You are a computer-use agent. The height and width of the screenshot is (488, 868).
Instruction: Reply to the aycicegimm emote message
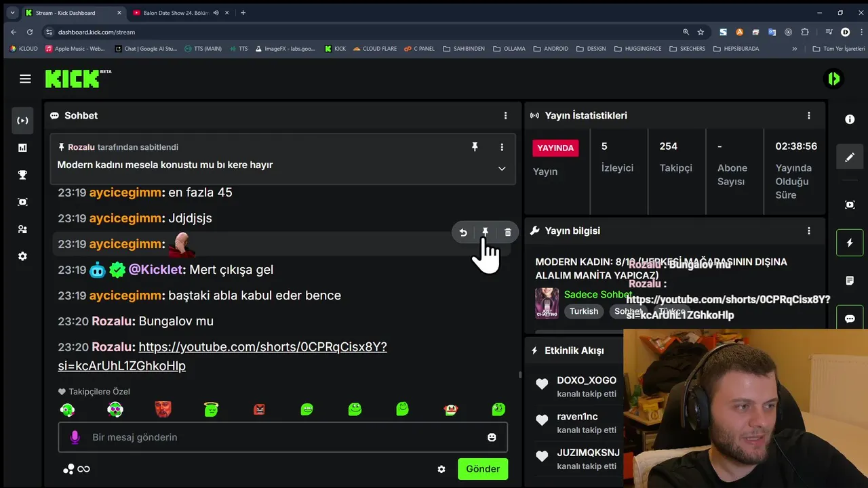pyautogui.click(x=463, y=232)
